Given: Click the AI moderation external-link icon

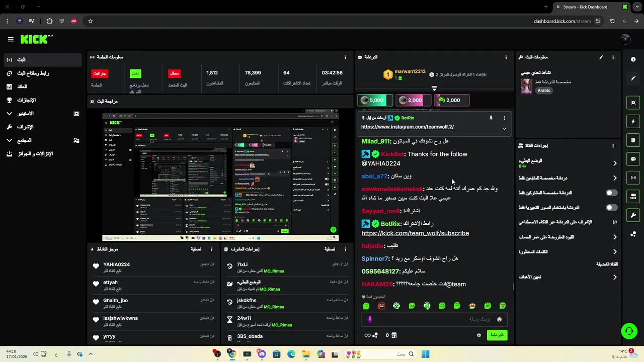Looking at the screenshot, I should pos(615,222).
